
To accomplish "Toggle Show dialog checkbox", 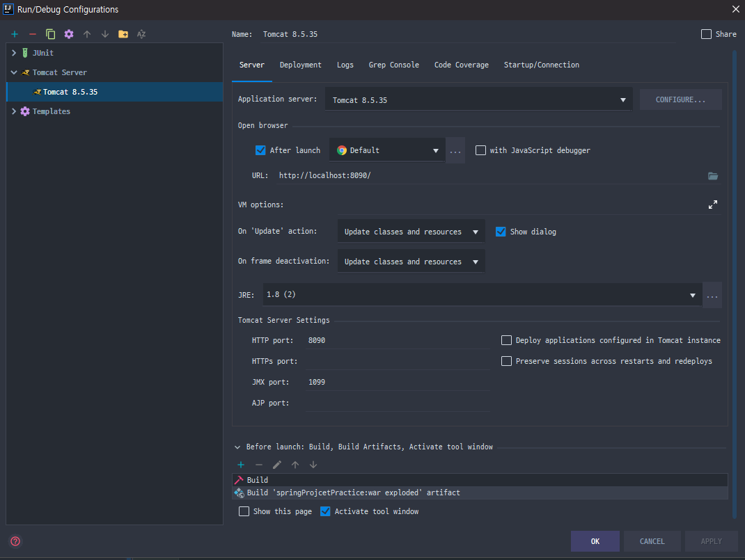I will [501, 232].
